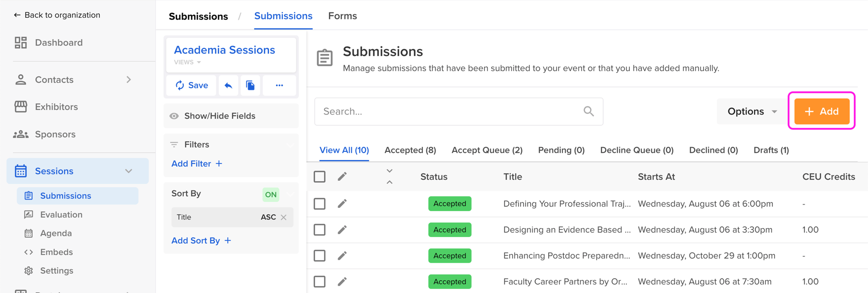Switch to the Accept Queue (2) tab
The height and width of the screenshot is (293, 868).
pyautogui.click(x=487, y=150)
